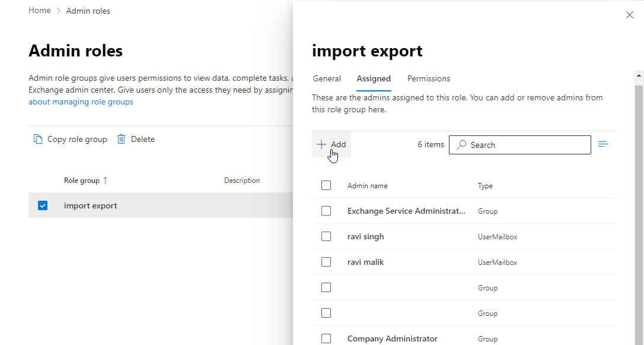Go to Home breadcrumb link
The width and height of the screenshot is (644, 345).
[40, 11]
